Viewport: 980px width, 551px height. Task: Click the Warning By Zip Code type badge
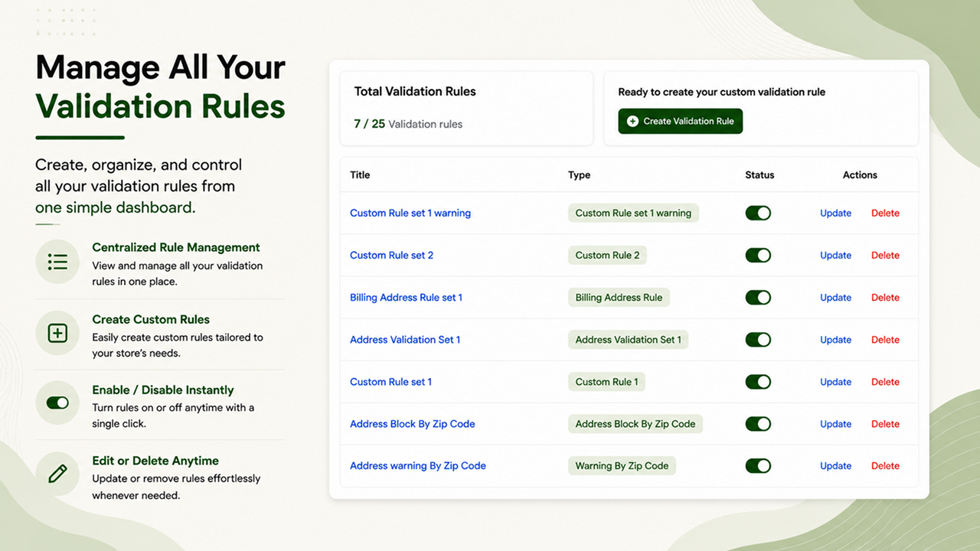[x=622, y=465]
